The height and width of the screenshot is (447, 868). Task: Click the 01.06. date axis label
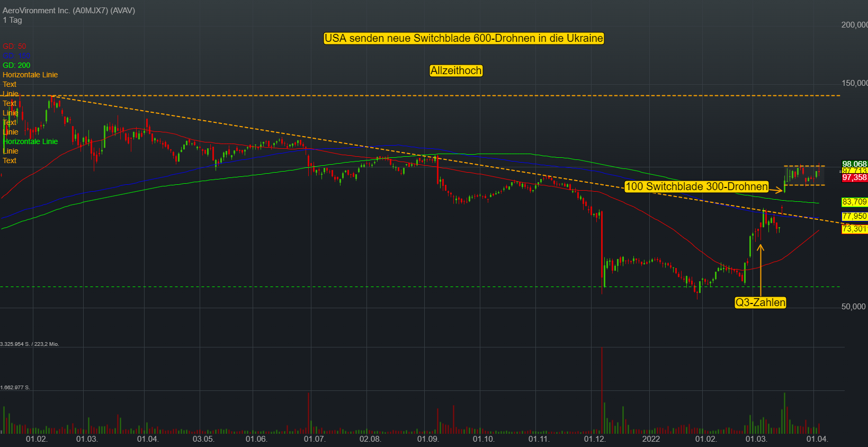click(256, 439)
